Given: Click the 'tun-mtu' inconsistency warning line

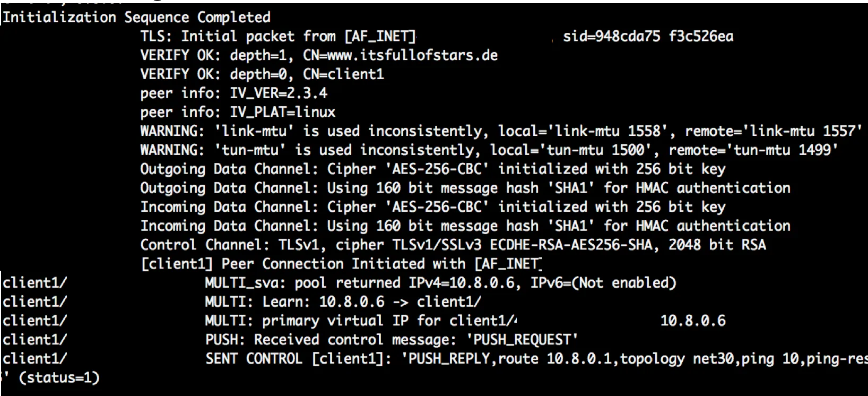Looking at the screenshot, I should tap(489, 150).
